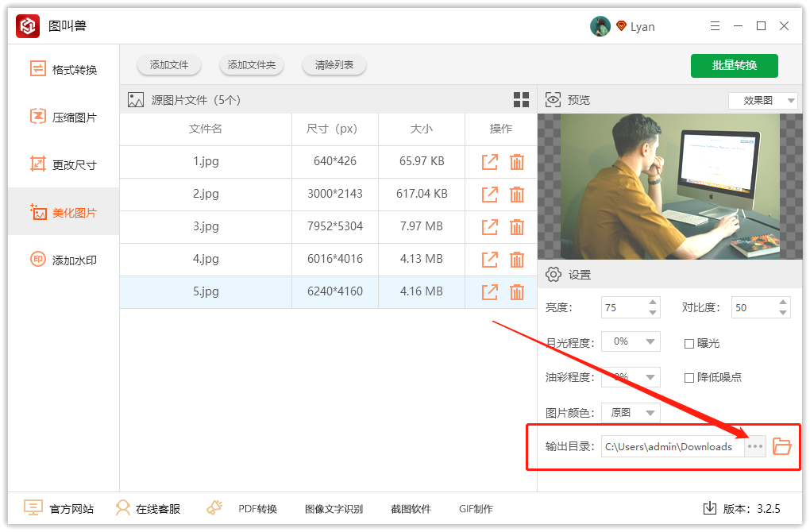
Task: Open the PDF转换 tool icon
Action: 214,508
